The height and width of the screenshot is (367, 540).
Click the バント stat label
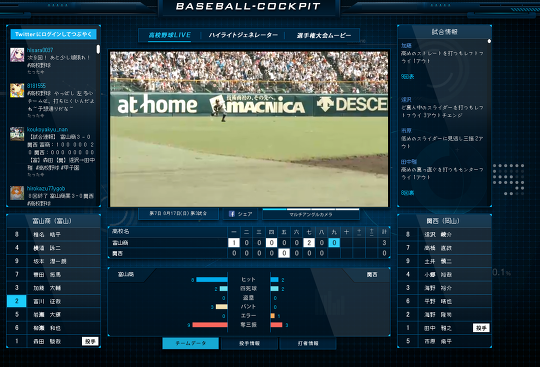[248, 306]
